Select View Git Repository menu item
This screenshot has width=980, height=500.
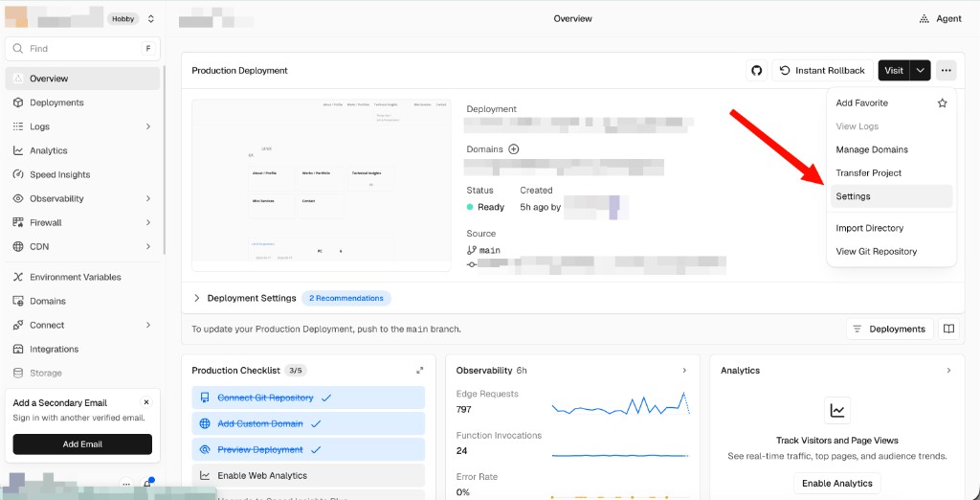pyautogui.click(x=891, y=252)
